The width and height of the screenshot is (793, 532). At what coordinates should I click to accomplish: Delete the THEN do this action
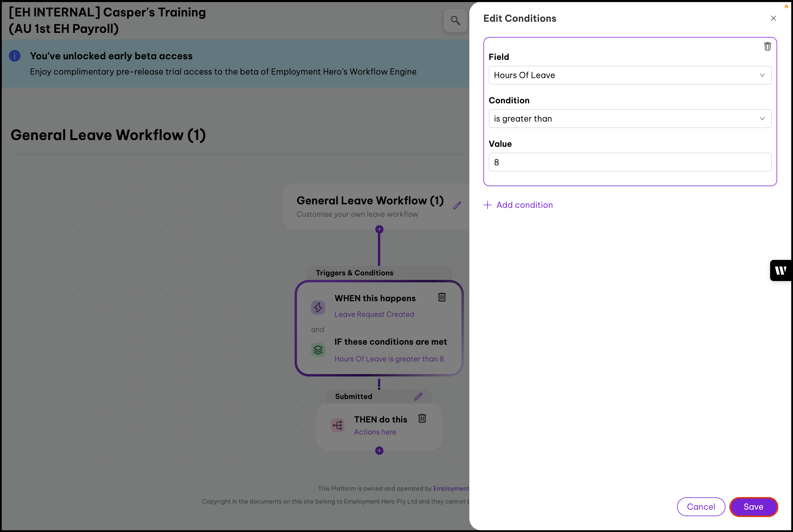[422, 418]
